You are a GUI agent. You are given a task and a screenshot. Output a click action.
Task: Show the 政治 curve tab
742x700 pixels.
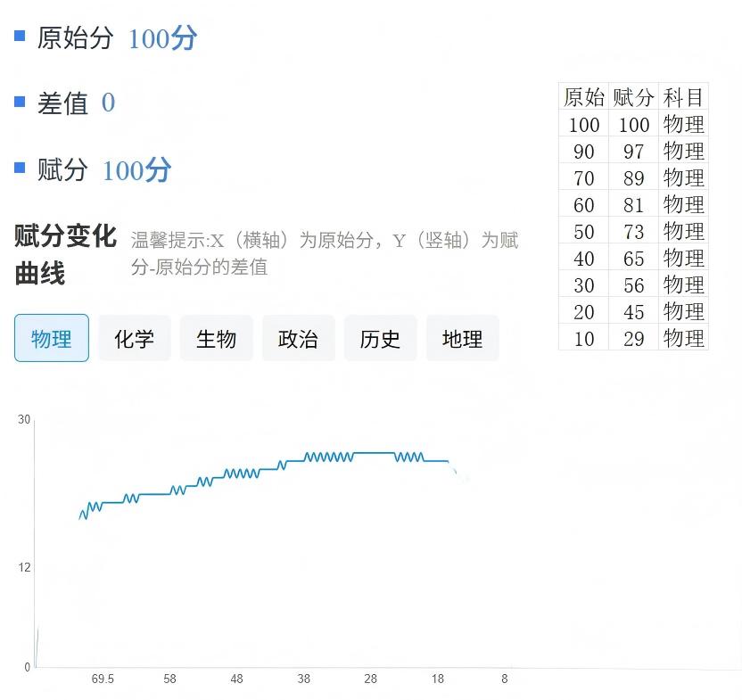point(298,338)
